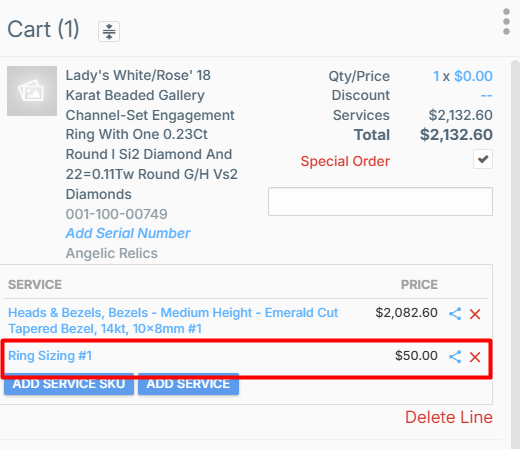The image size is (520, 449).
Task: Edit the 1 x $0.00 quantity price
Action: point(463,76)
